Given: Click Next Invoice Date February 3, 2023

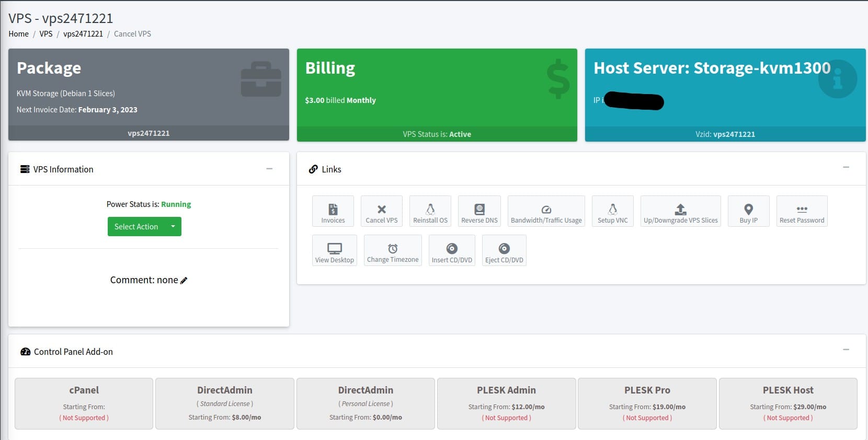Looking at the screenshot, I should (77, 110).
